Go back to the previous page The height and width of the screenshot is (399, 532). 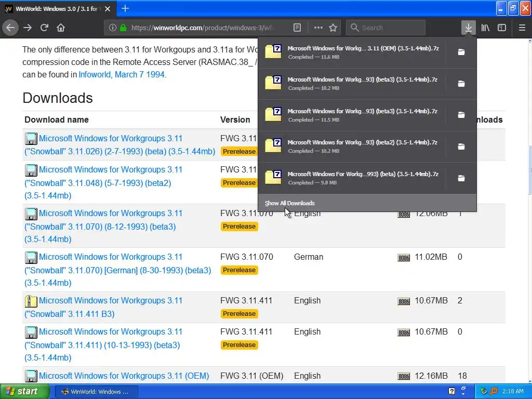pos(10,28)
